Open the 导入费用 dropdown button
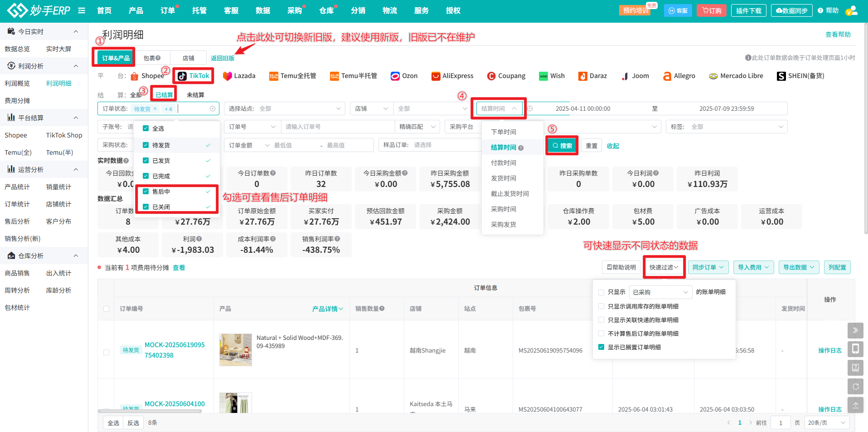 coord(753,267)
